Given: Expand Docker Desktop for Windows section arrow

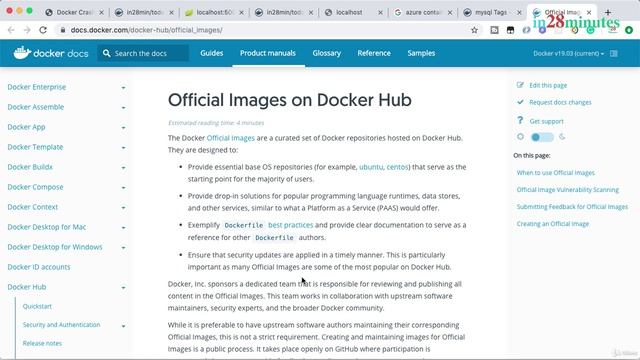Looking at the screenshot, I should 123,247.
